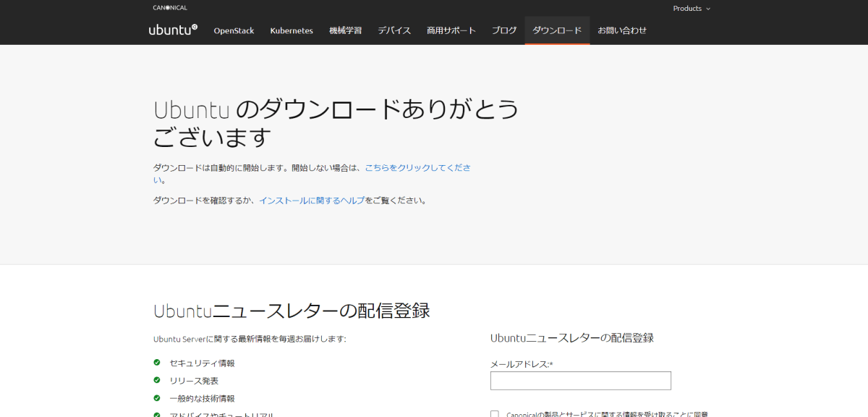Check the Canonical information consent checkbox

[495, 414]
